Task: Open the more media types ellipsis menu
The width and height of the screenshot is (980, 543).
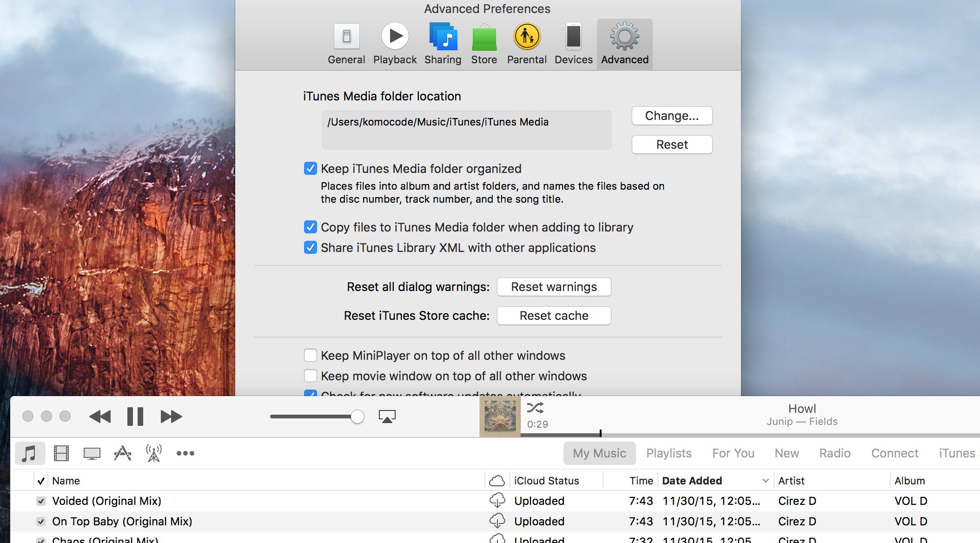Action: (185, 453)
